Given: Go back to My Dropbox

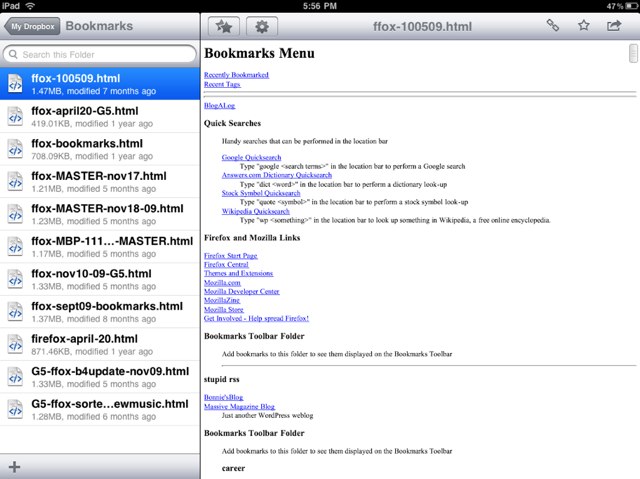Looking at the screenshot, I should click(x=32, y=27).
